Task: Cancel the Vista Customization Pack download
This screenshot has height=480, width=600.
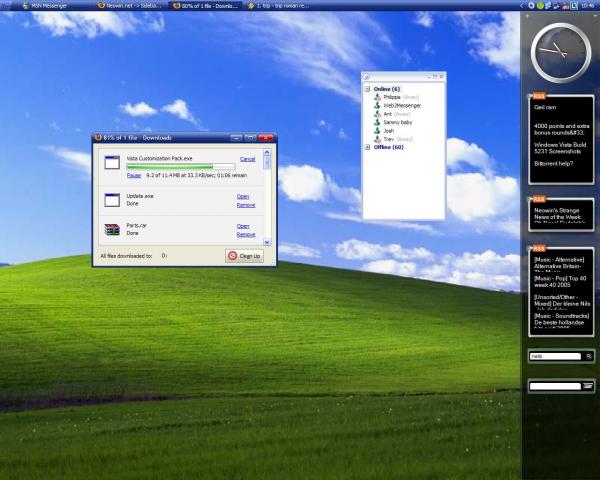Action: click(x=247, y=159)
